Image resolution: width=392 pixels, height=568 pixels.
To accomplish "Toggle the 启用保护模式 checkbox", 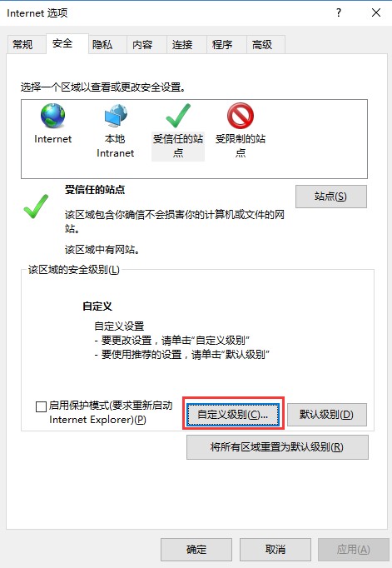I will (42, 406).
